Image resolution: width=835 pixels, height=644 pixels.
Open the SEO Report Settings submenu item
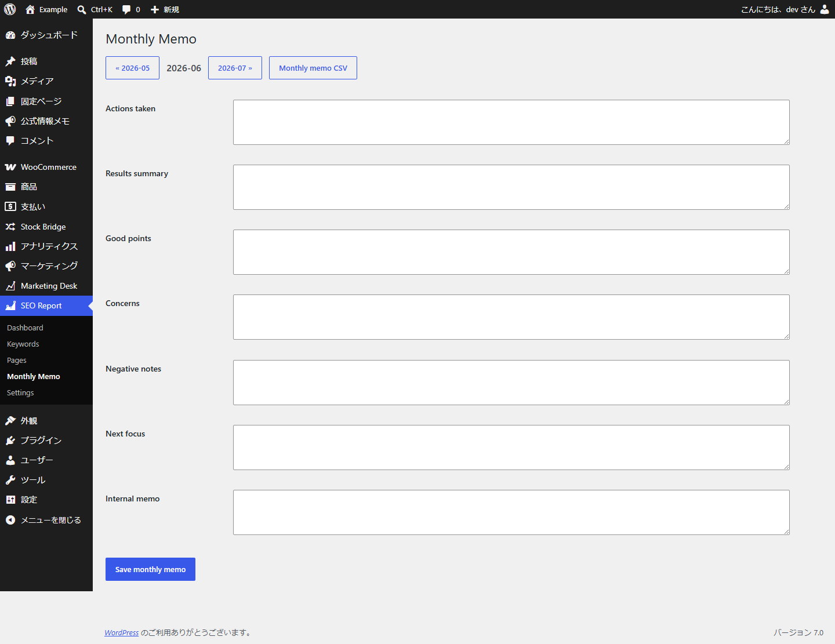pyautogui.click(x=20, y=392)
